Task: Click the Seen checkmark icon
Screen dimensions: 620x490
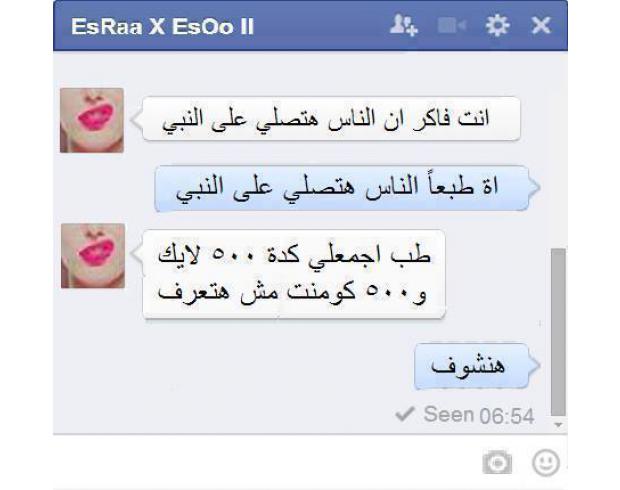Action: point(405,414)
